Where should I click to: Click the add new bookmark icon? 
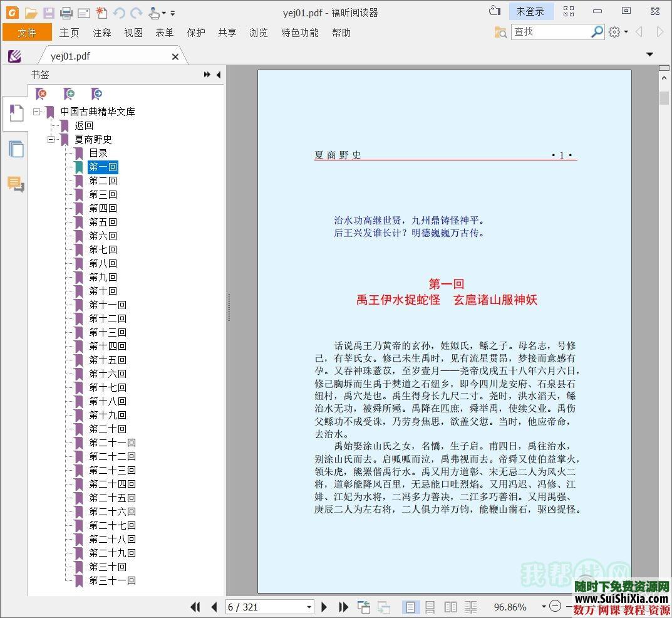[69, 94]
